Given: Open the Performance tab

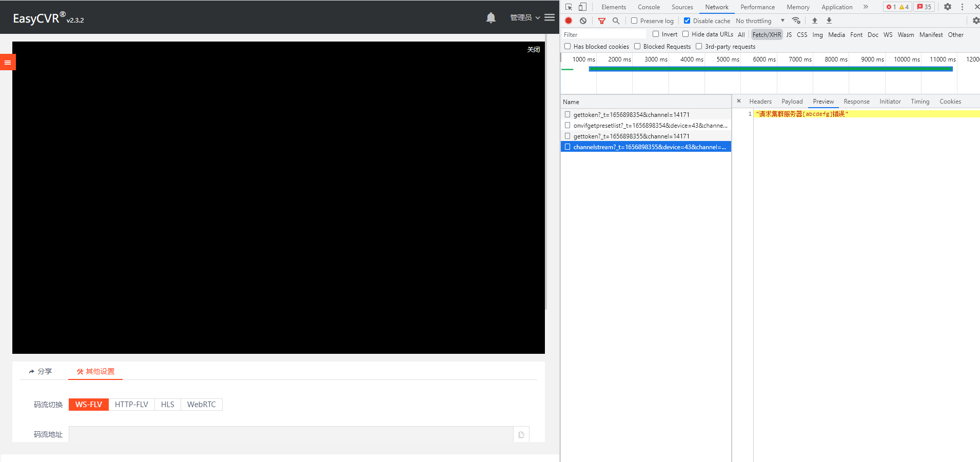Looking at the screenshot, I should click(x=758, y=7).
